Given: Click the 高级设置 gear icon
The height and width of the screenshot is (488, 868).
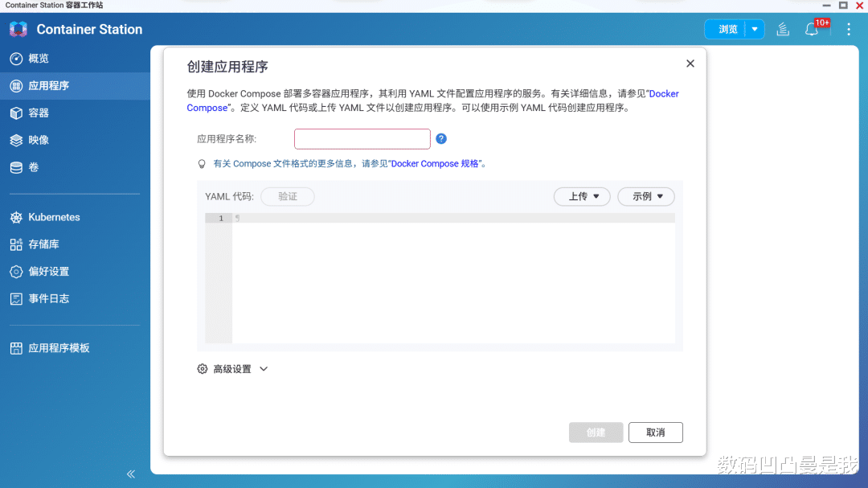Looking at the screenshot, I should [202, 369].
